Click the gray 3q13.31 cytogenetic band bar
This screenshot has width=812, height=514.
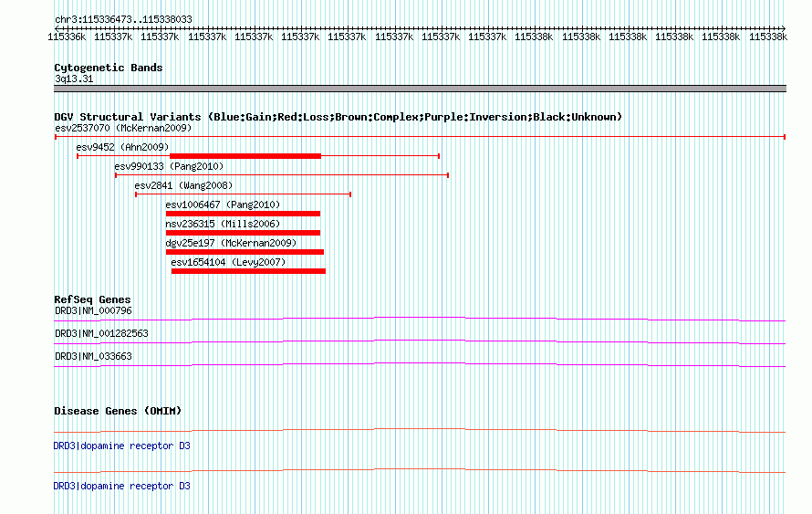pos(420,89)
